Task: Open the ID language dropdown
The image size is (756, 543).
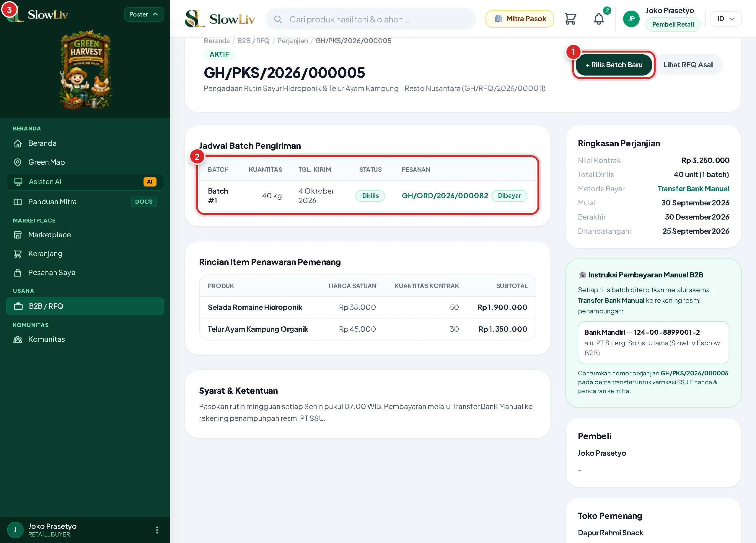Action: tap(726, 19)
